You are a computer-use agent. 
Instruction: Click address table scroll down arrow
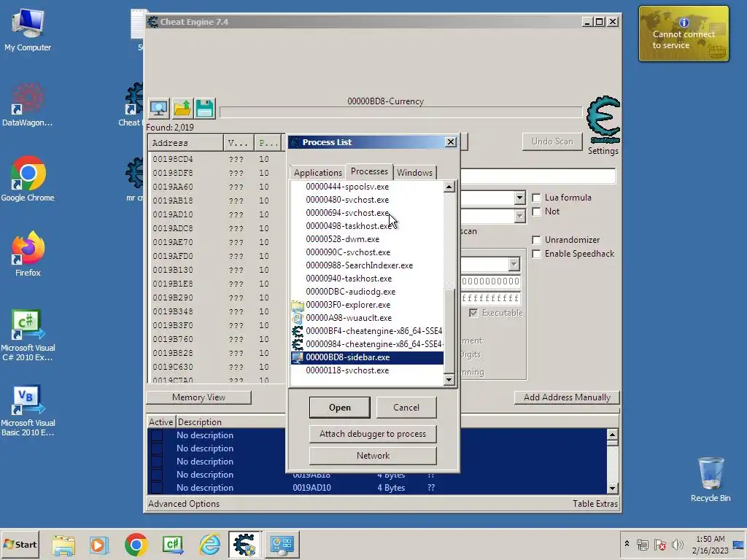[612, 488]
